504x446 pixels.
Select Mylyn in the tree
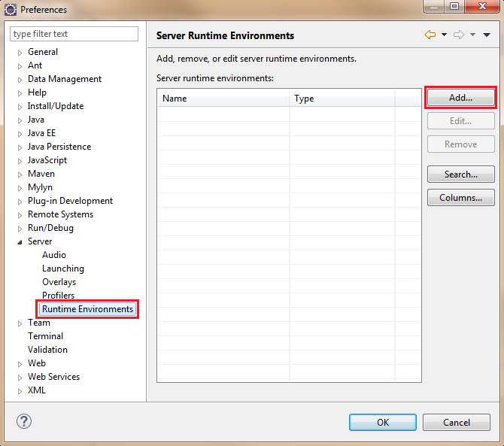tap(40, 187)
